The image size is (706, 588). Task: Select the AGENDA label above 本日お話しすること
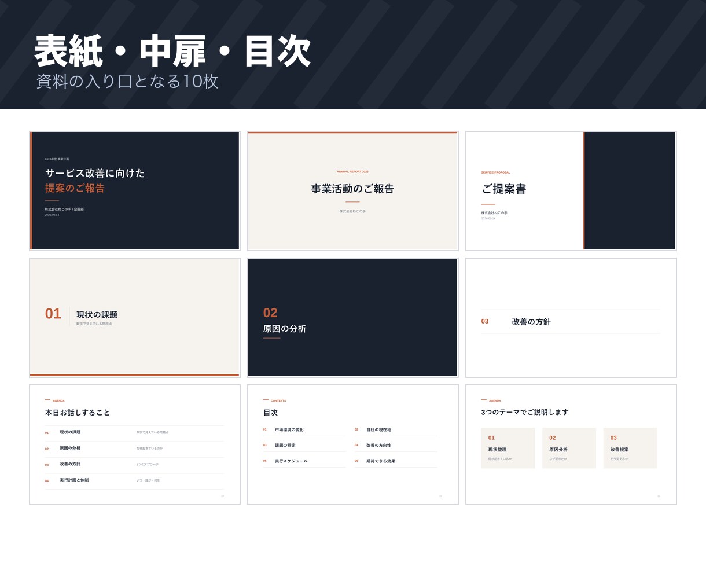pyautogui.click(x=58, y=401)
